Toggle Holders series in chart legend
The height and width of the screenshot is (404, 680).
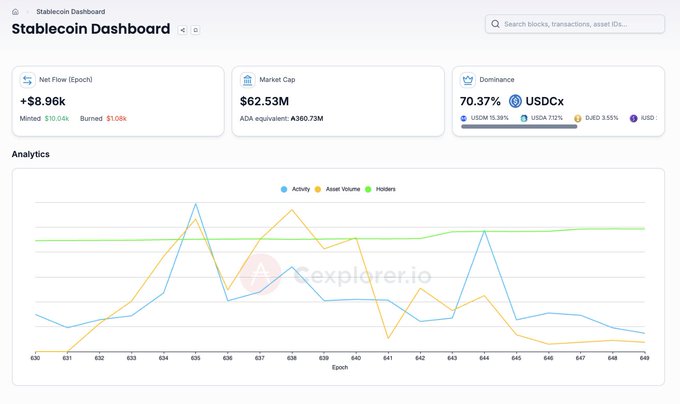380,189
